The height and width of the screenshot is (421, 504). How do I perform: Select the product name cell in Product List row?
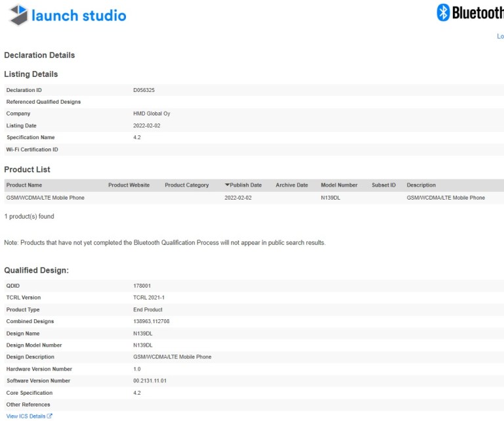click(x=45, y=198)
